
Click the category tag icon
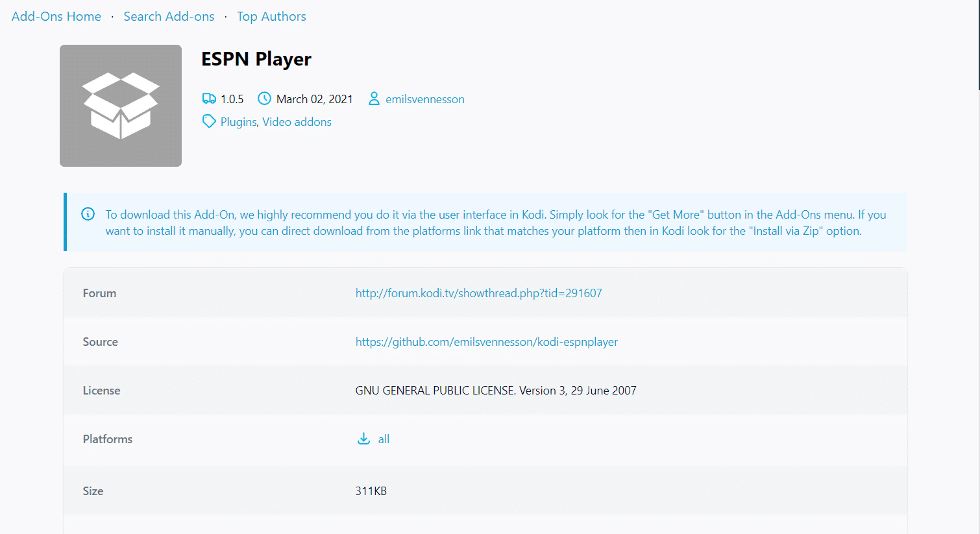[x=208, y=121]
